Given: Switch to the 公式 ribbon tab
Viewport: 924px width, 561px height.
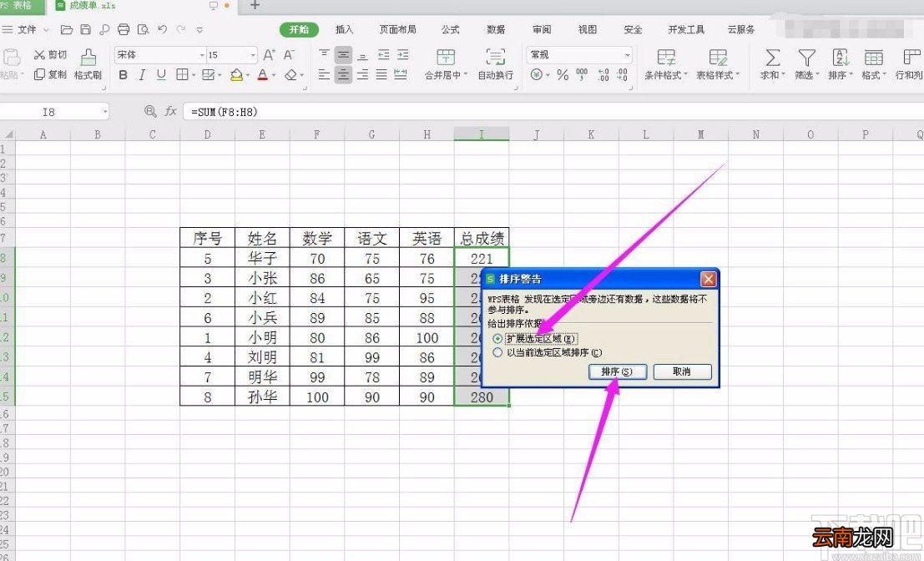Looking at the screenshot, I should (x=450, y=29).
